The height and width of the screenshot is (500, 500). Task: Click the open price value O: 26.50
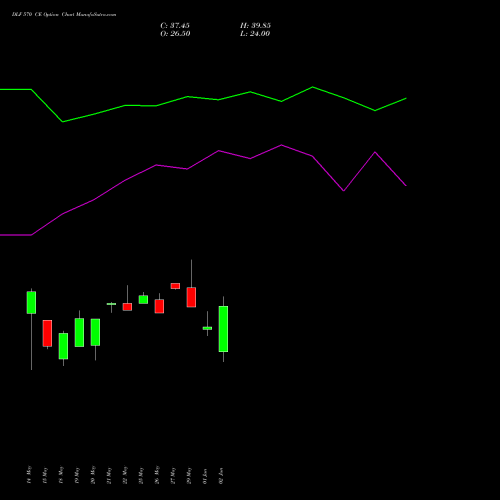click(x=175, y=34)
